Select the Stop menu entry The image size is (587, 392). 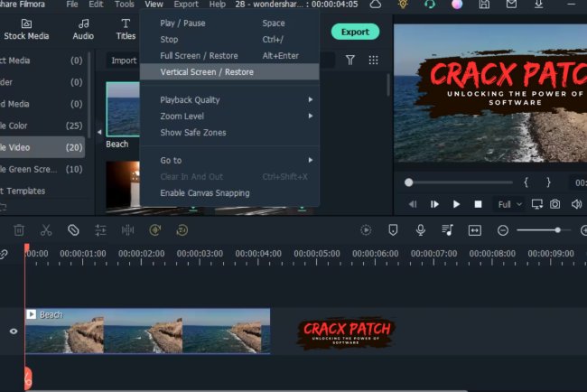pyautogui.click(x=229, y=40)
